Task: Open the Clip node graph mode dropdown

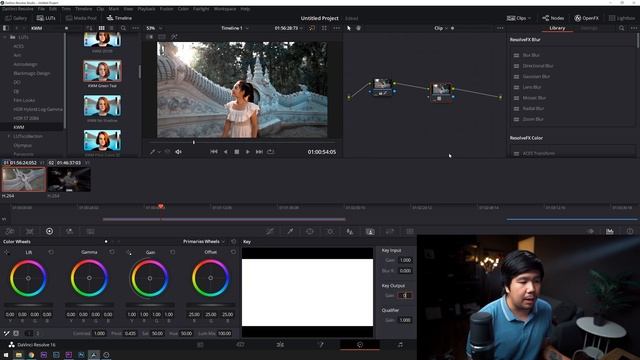Action: [441, 28]
